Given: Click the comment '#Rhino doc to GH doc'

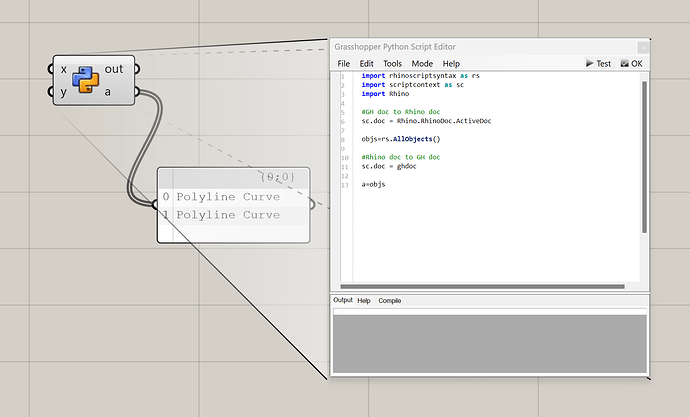Looking at the screenshot, I should click(400, 157).
